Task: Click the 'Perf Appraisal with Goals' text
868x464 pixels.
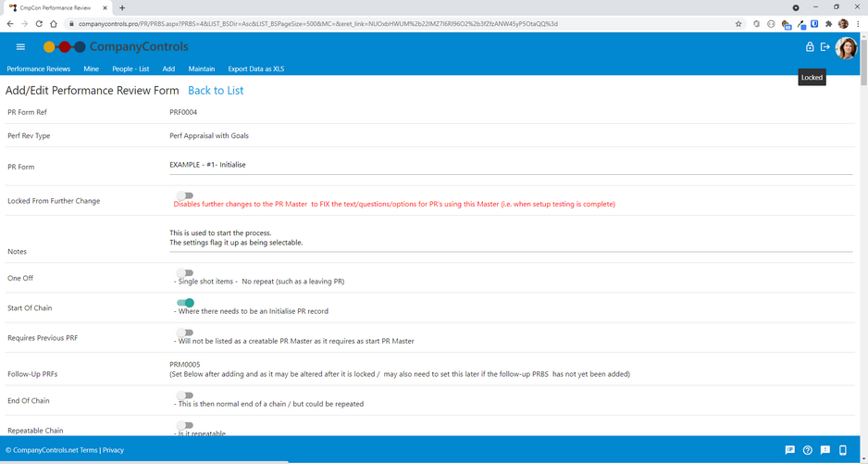Action: pyautogui.click(x=209, y=135)
